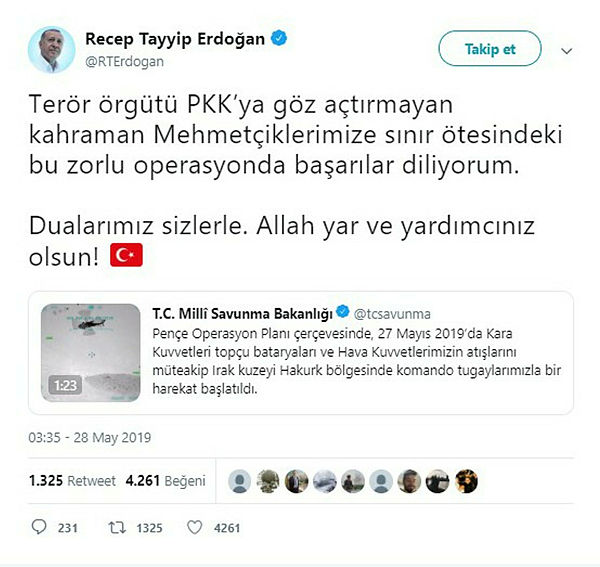
Task: Open the quoted Pençe Operasyon tweet text
Action: click(357, 361)
